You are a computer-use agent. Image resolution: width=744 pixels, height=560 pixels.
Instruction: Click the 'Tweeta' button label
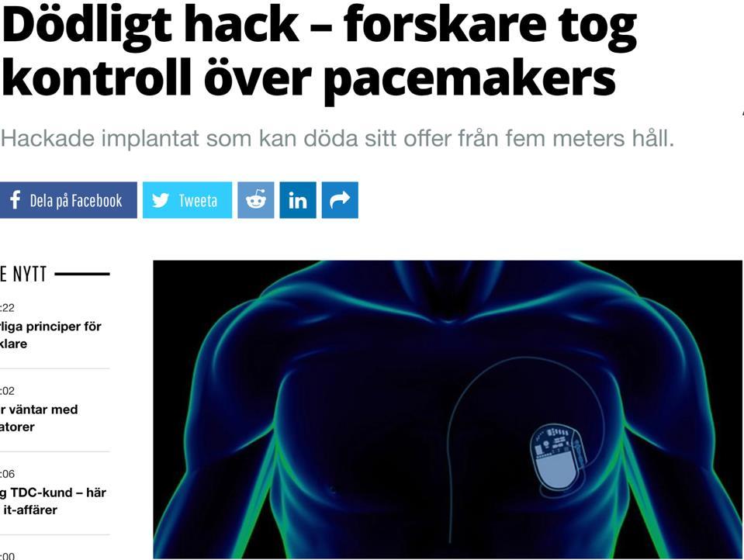click(198, 201)
